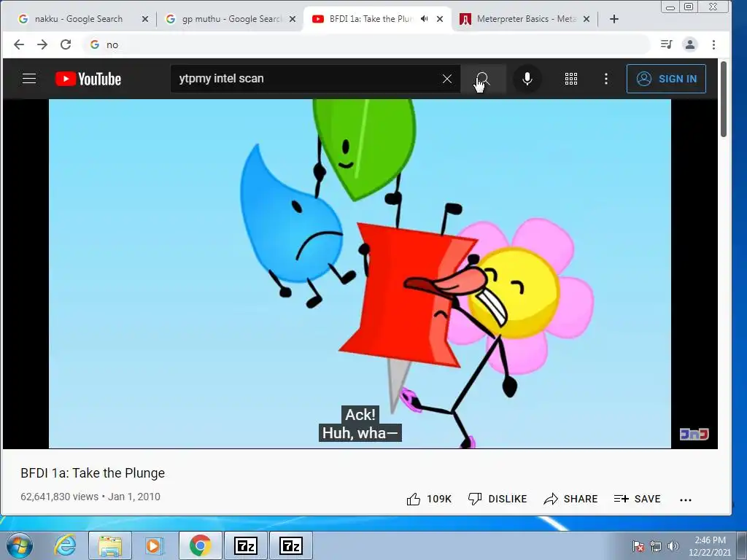Go to the YouTube home logo
The width and height of the screenshot is (747, 560).
(x=88, y=79)
